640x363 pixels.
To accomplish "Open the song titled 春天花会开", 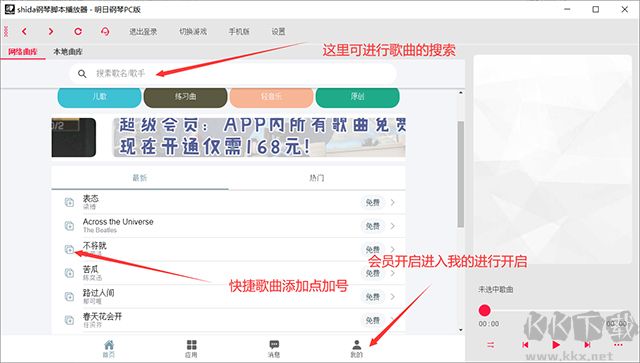I will (102, 316).
